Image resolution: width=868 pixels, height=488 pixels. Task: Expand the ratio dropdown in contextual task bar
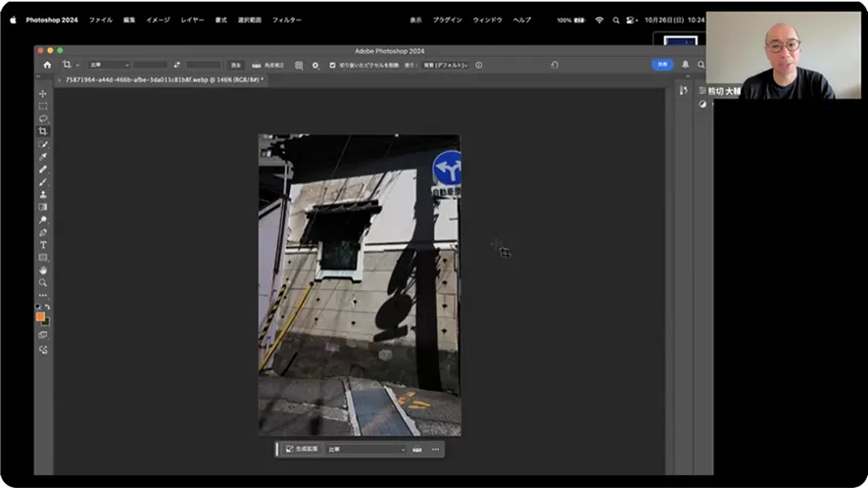(365, 449)
